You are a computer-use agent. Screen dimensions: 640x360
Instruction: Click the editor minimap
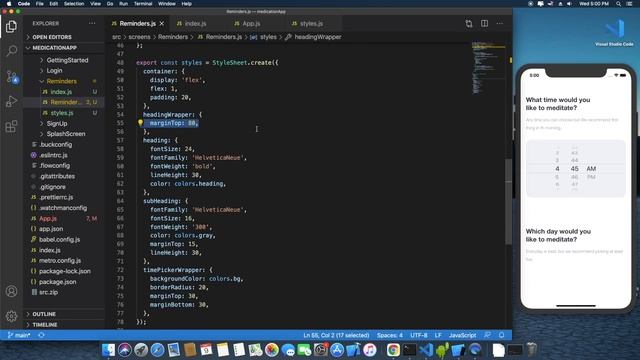click(489, 67)
